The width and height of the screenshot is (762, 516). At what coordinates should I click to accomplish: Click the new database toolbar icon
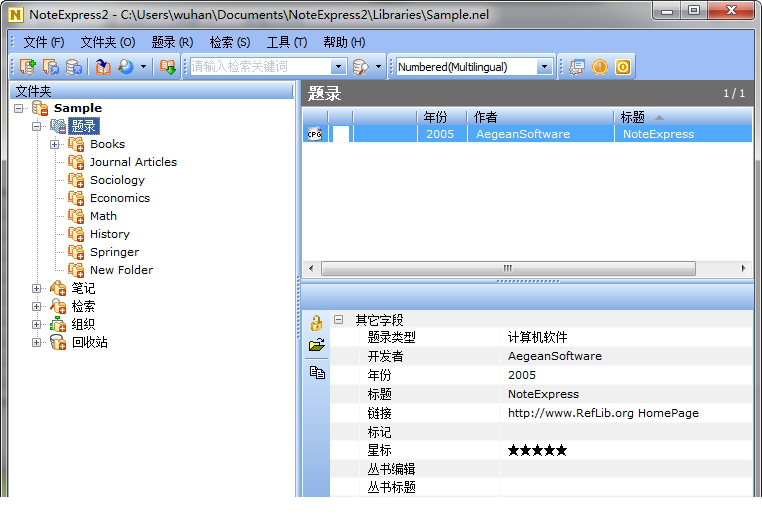tap(28, 67)
